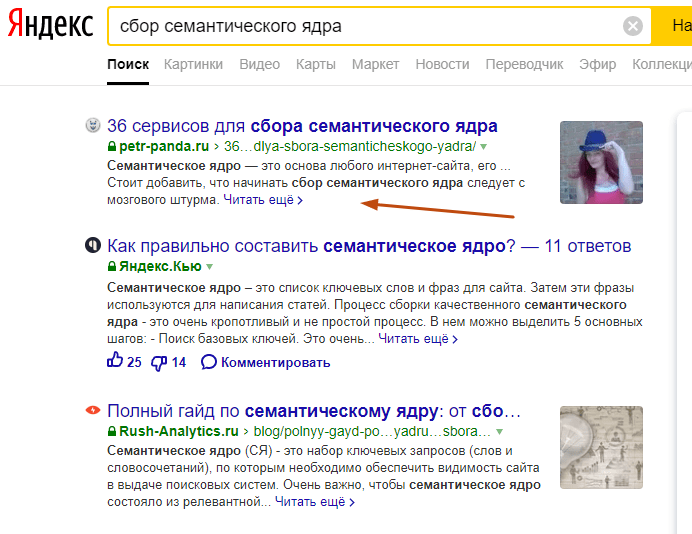Viewport: 692px width, 534px height.
Task: Click the Яндекс.Кью favicon
Action: pyautogui.click(x=93, y=245)
